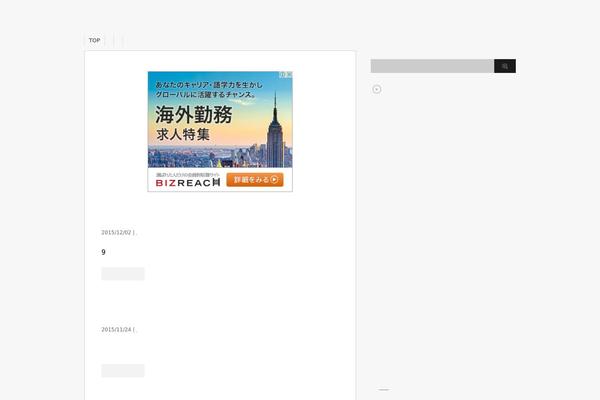Click the circled arrow icon below the search box

(377, 89)
